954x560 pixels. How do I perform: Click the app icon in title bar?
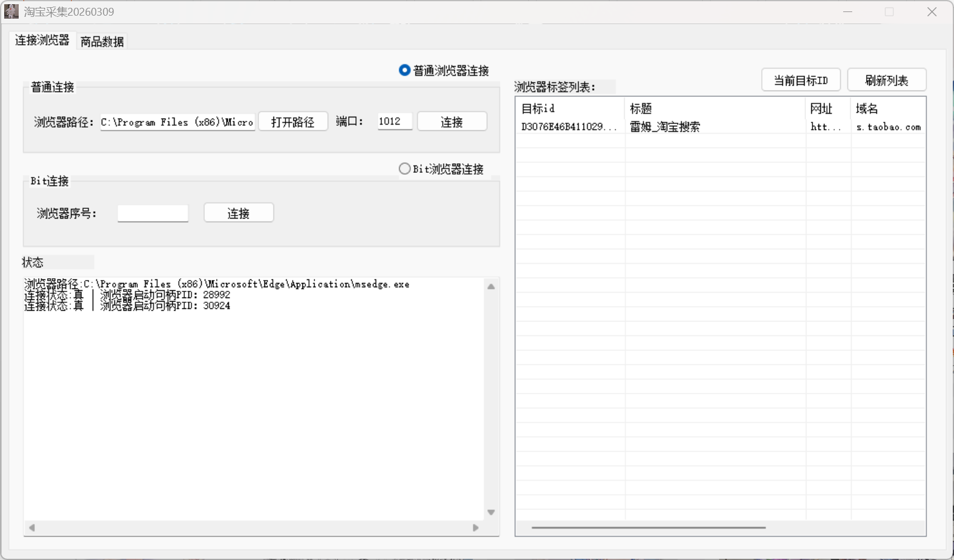pos(11,11)
